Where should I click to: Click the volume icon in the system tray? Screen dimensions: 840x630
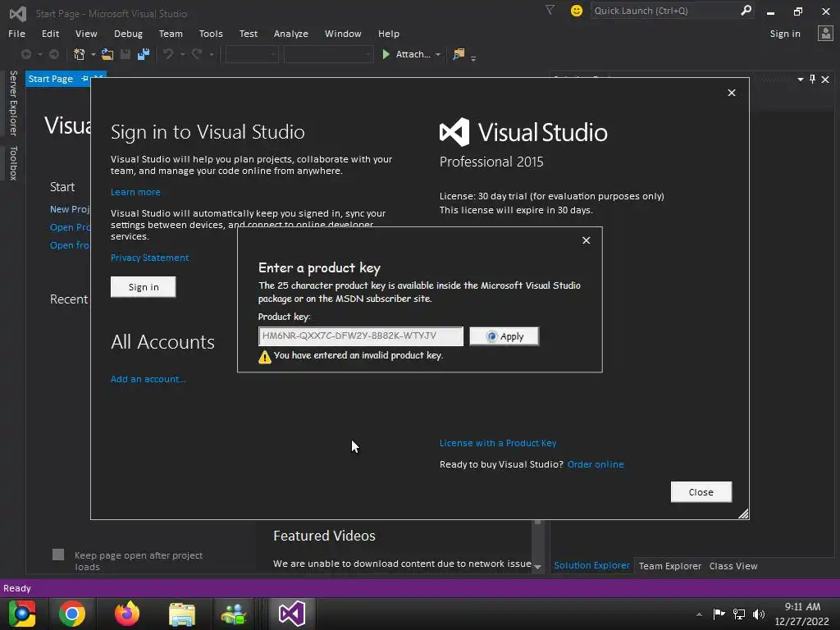[759, 614]
